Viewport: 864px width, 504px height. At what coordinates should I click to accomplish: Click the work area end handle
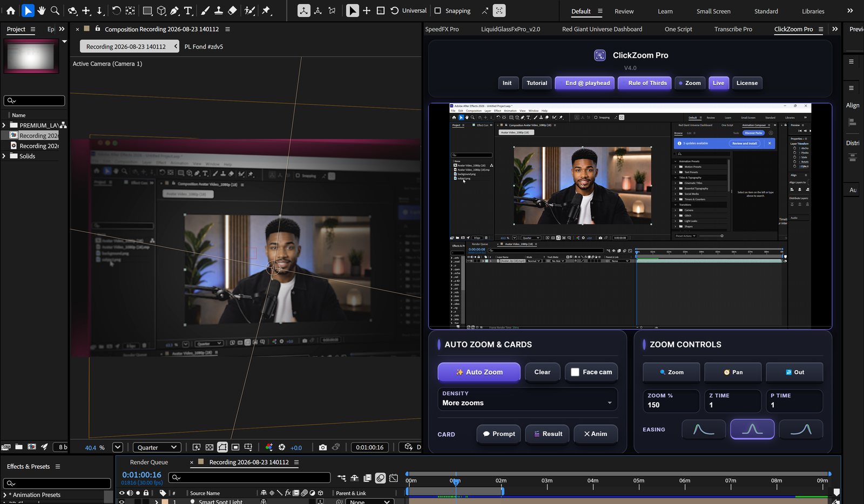[x=503, y=491]
